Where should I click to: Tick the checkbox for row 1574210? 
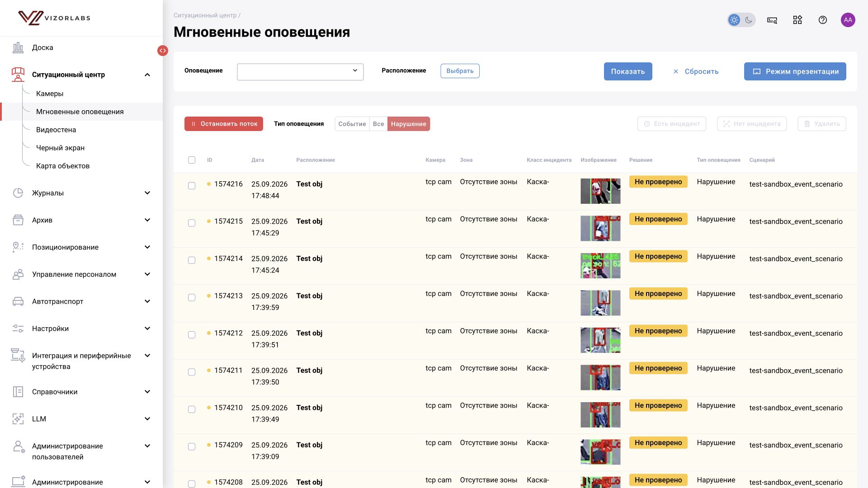192,409
